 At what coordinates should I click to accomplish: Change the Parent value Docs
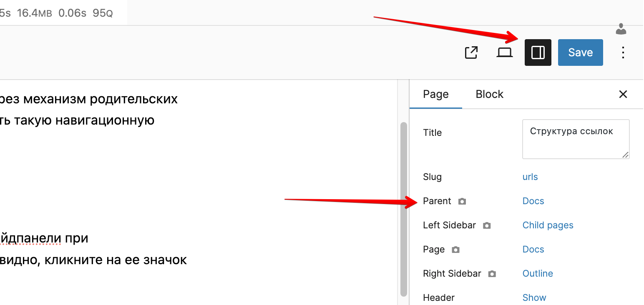[533, 201]
